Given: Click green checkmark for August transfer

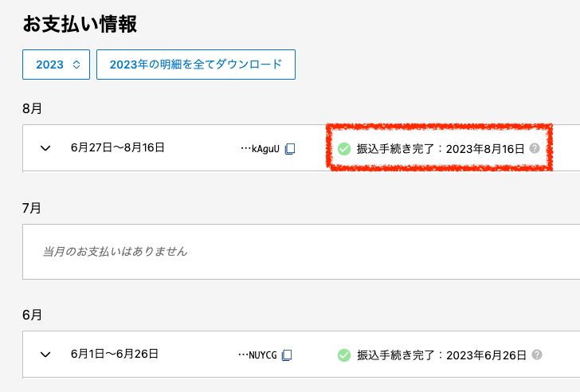Looking at the screenshot, I should tap(344, 149).
